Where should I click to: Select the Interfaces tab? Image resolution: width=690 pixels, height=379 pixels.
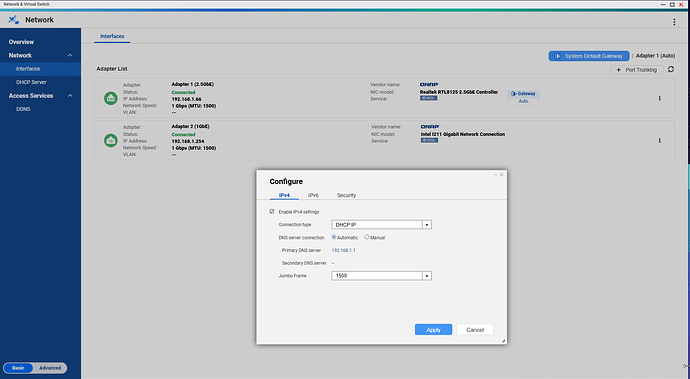112,37
